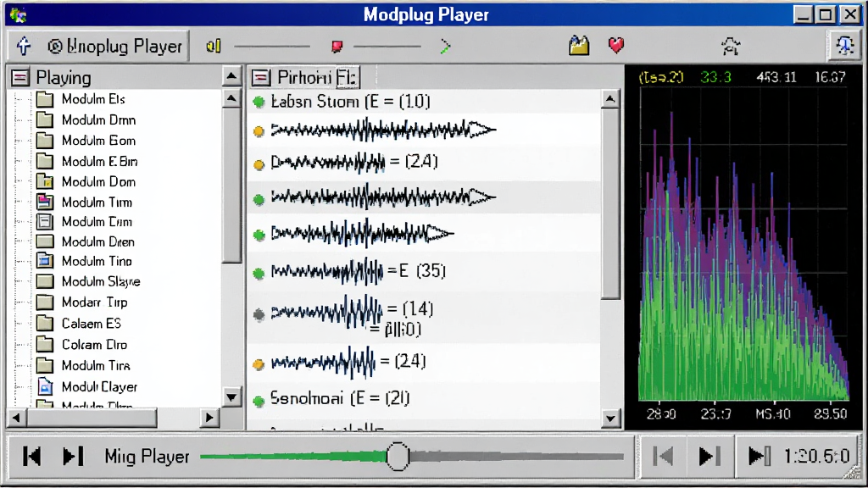Click the Modplug app icon in title bar
Viewport: 868px width, 488px height.
click(19, 15)
